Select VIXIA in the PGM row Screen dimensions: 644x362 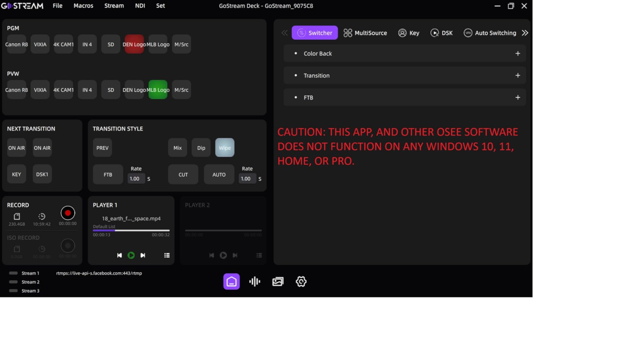click(40, 44)
